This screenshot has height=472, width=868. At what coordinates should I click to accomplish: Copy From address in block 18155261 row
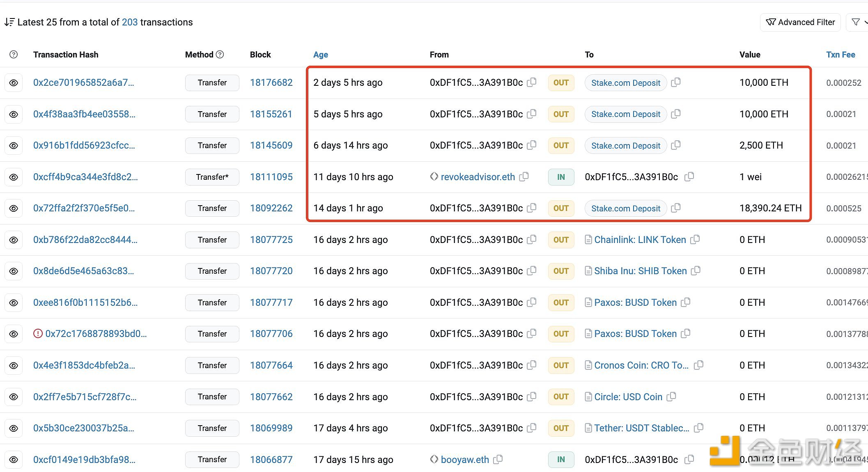(532, 114)
